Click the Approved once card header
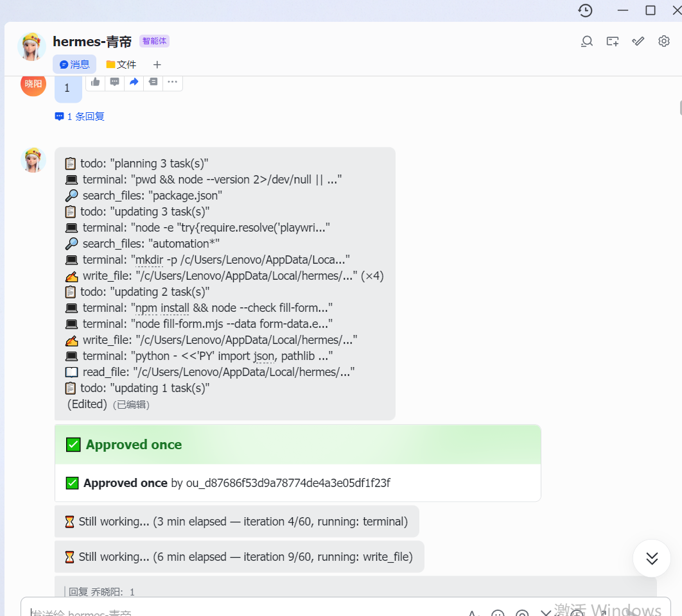 [298, 445]
